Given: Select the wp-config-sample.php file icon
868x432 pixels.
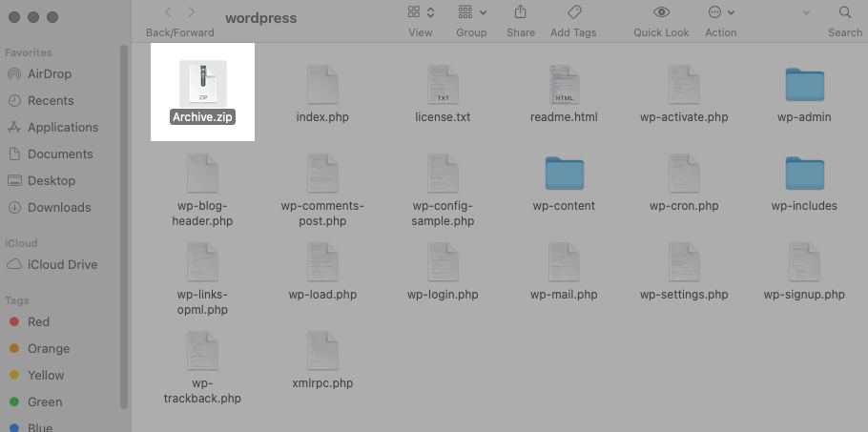Looking at the screenshot, I should point(443,174).
